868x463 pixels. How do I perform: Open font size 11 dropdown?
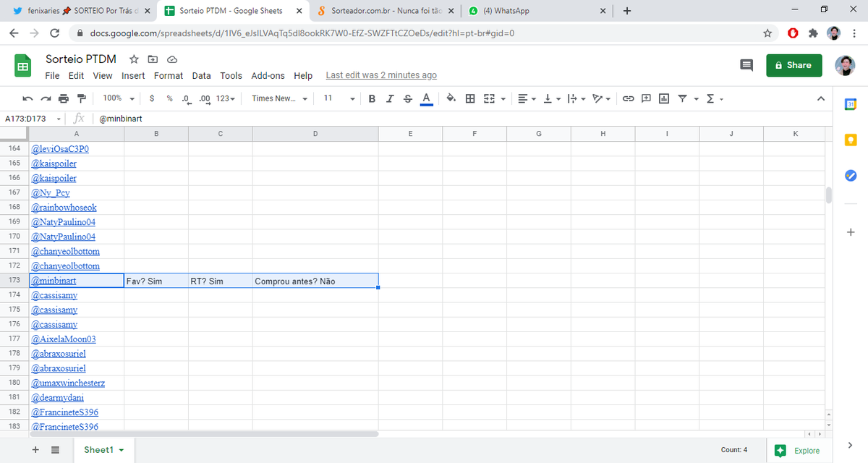pyautogui.click(x=339, y=98)
